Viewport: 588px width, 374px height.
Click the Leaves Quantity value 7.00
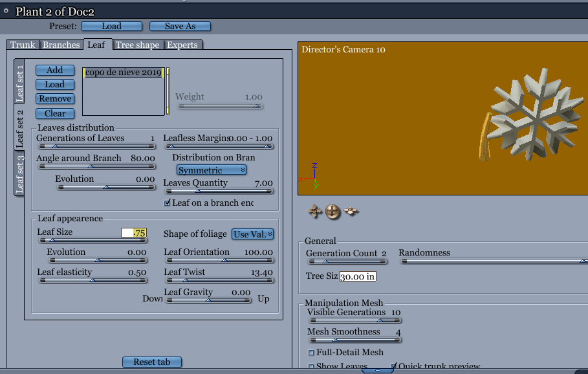pos(264,183)
